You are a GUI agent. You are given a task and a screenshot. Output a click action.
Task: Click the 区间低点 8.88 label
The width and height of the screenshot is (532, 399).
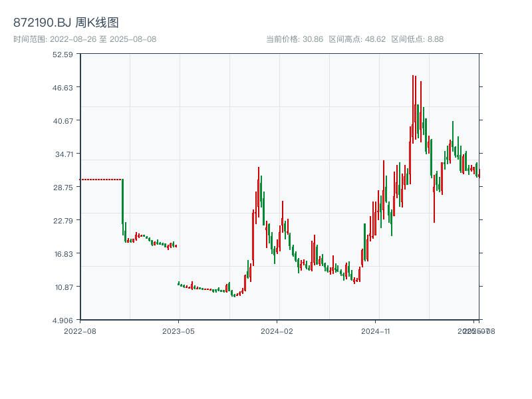pos(417,39)
